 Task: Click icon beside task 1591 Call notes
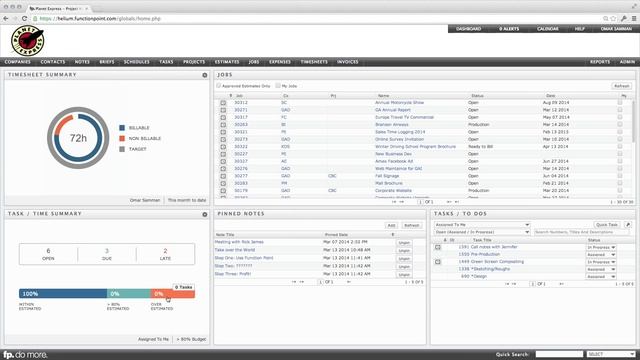438,247
